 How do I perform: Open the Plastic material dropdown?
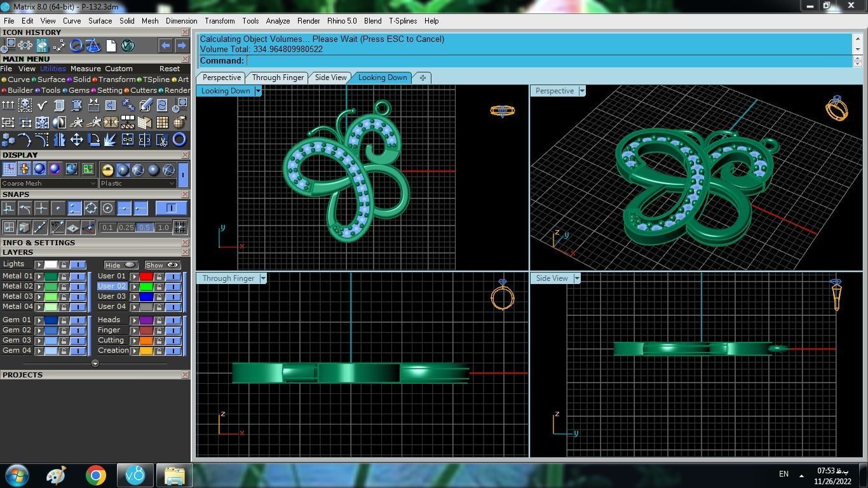click(x=137, y=183)
